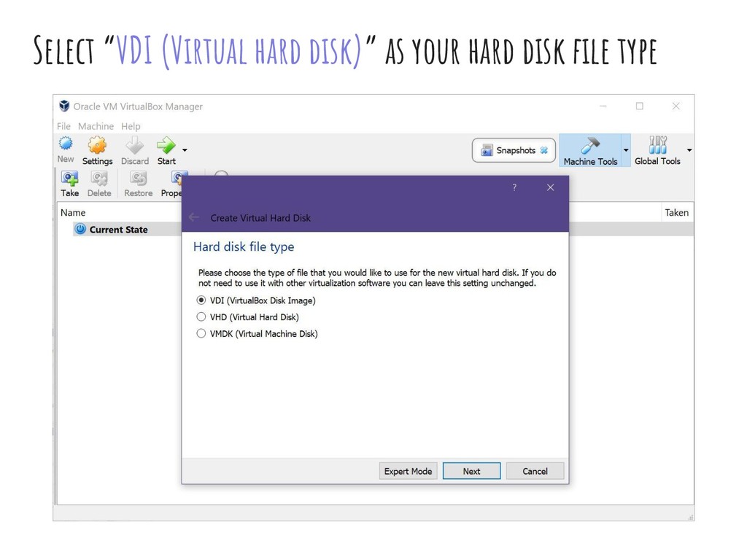Viewport: 747px width, 560px height.
Task: Open the Machine menu
Action: coord(96,126)
